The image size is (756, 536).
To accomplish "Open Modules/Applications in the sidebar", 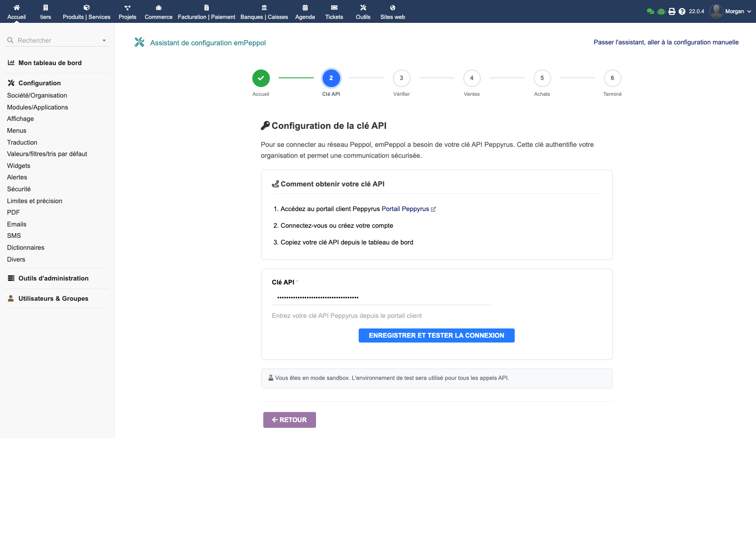I will pos(37,107).
